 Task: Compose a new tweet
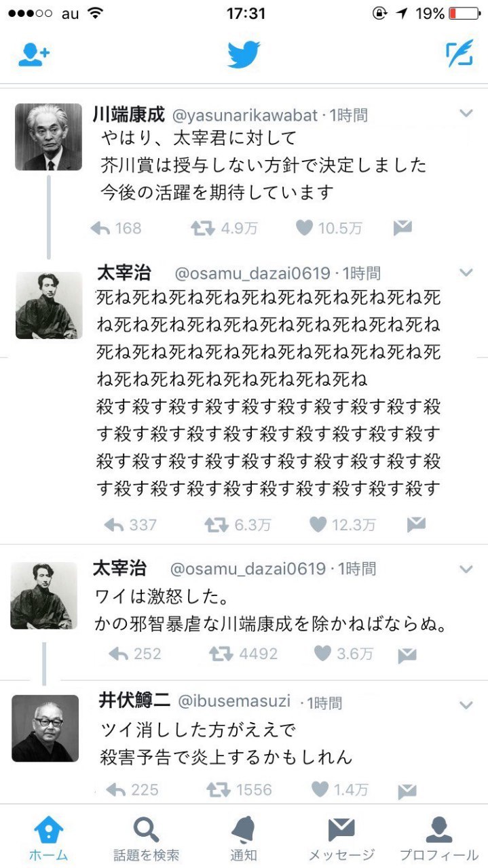459,55
